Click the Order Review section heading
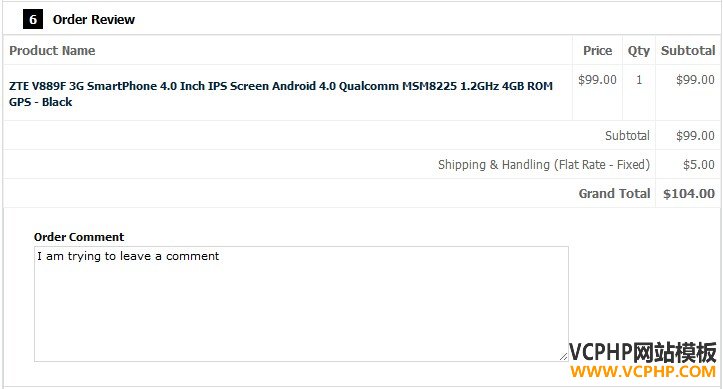The height and width of the screenshot is (389, 723). click(x=94, y=20)
